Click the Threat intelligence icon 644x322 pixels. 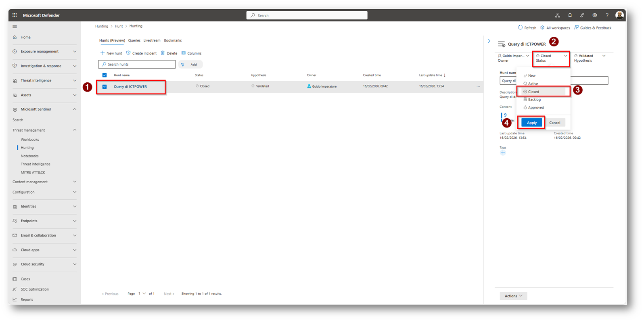[x=15, y=81]
